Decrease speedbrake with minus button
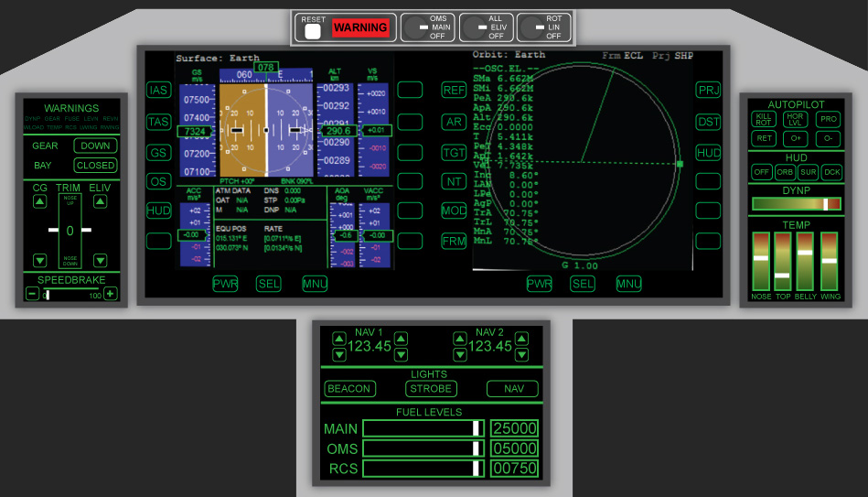Image resolution: width=868 pixels, height=497 pixels. pyautogui.click(x=33, y=294)
